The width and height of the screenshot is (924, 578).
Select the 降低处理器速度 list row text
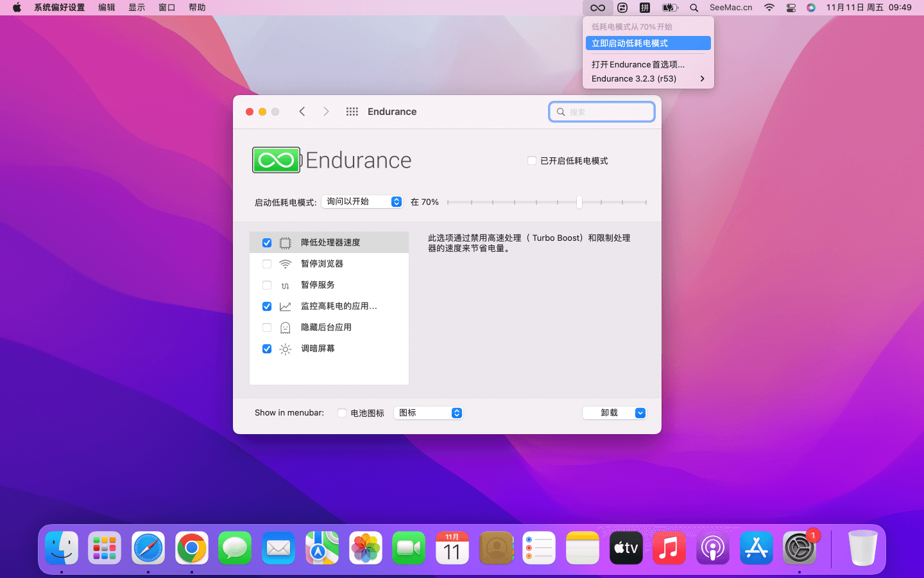point(330,243)
